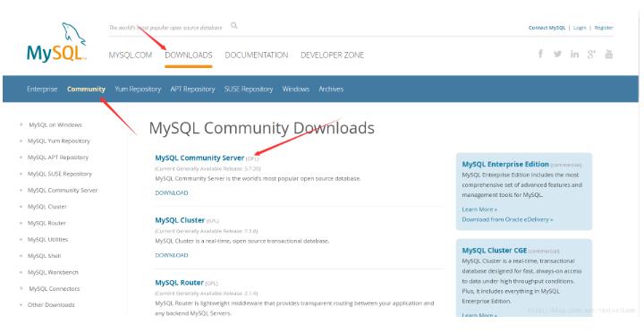Screen dimensions: 644x333
Task: Click the search field with slogan text
Action: 165,28
